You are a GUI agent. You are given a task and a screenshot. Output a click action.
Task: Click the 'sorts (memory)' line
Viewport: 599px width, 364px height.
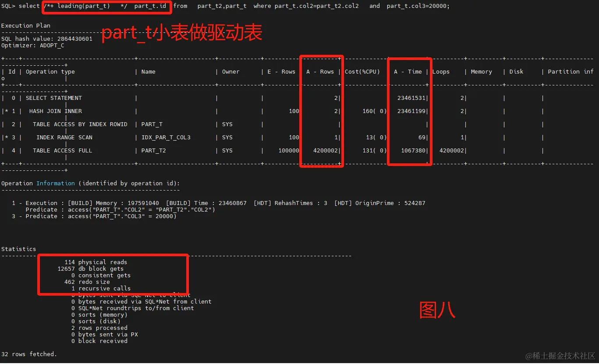point(99,315)
